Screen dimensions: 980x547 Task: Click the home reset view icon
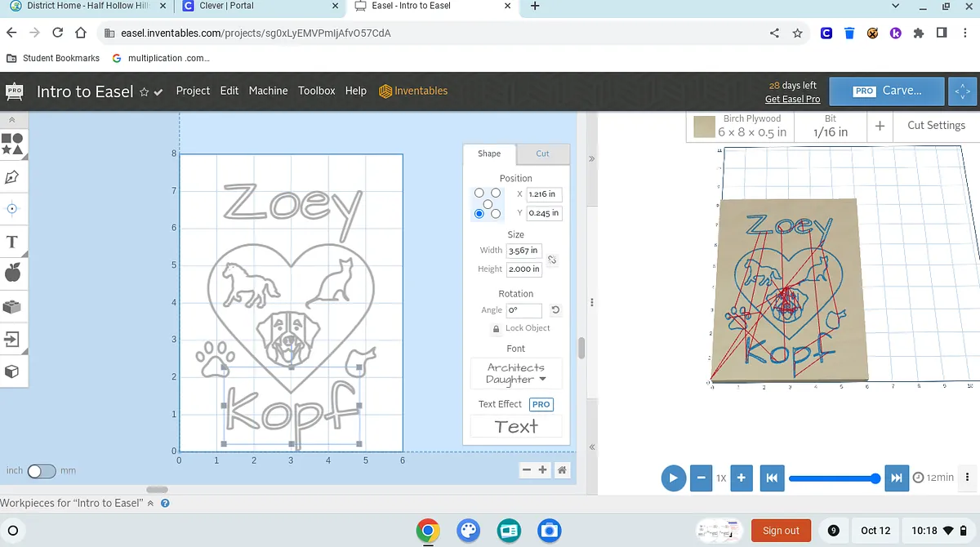562,470
